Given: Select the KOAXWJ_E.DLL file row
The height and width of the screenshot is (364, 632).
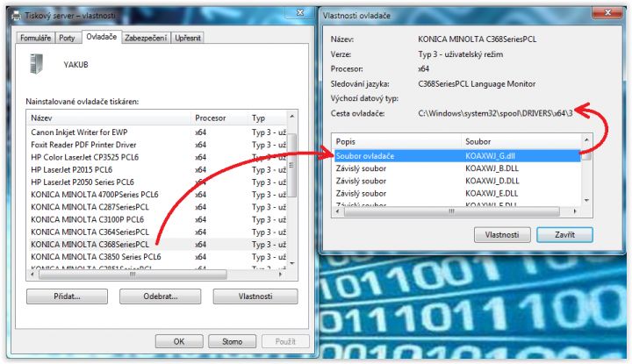Looking at the screenshot, I should (x=457, y=193).
